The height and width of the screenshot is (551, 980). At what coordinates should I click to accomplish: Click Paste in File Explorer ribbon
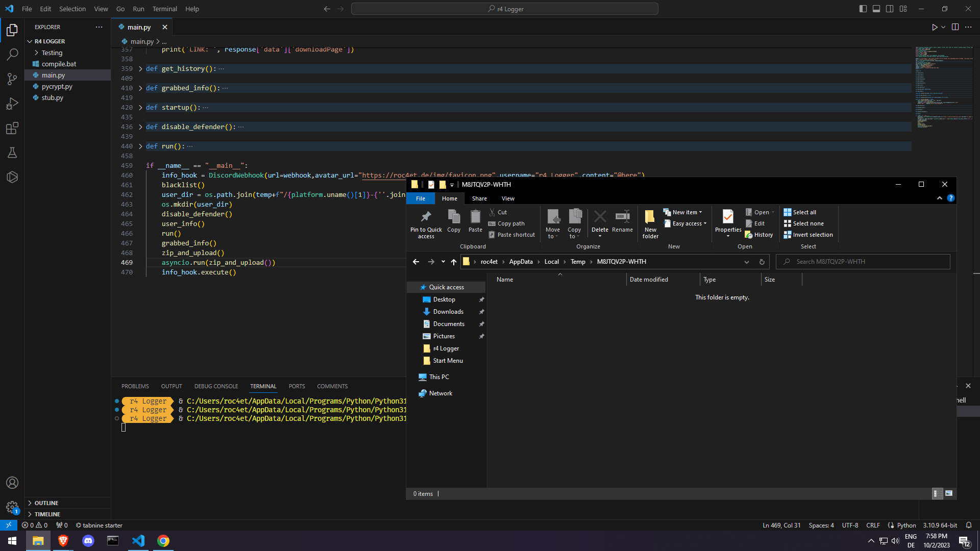coord(475,221)
